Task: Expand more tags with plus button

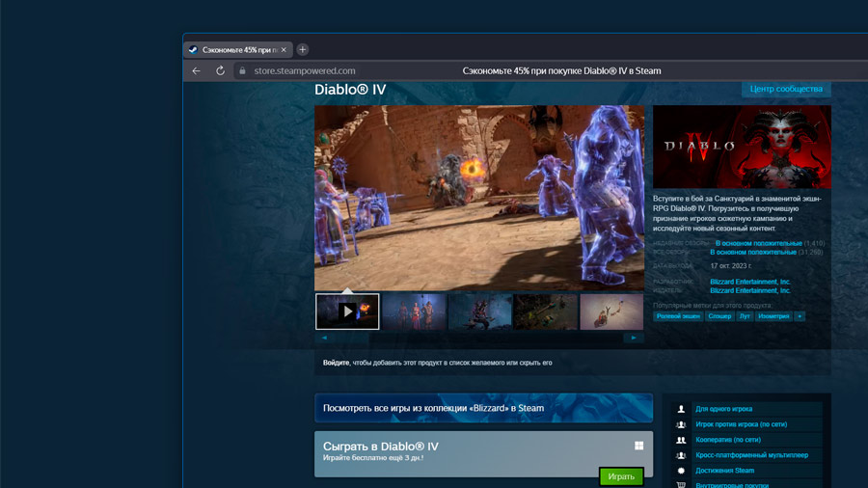Action: [x=800, y=316]
